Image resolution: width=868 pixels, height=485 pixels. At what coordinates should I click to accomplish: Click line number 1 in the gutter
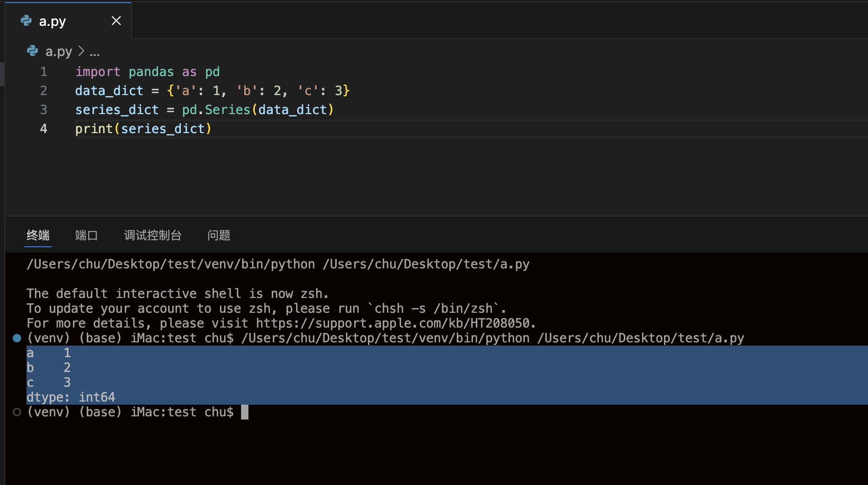click(x=44, y=72)
